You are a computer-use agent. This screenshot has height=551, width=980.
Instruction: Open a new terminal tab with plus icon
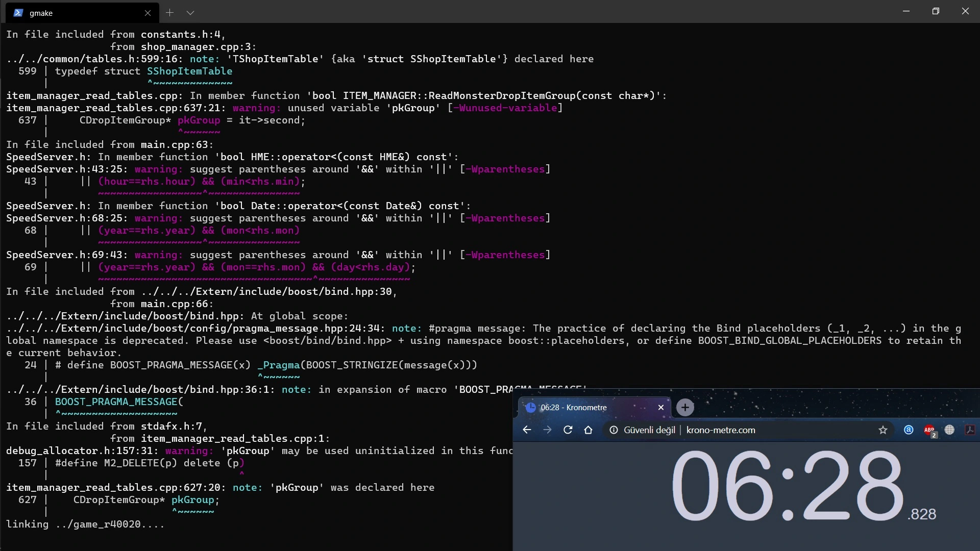(170, 13)
